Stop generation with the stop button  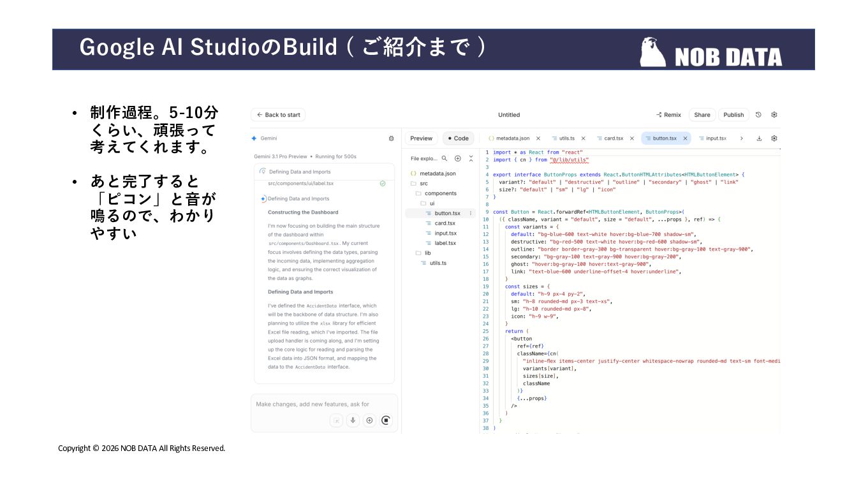(386, 420)
